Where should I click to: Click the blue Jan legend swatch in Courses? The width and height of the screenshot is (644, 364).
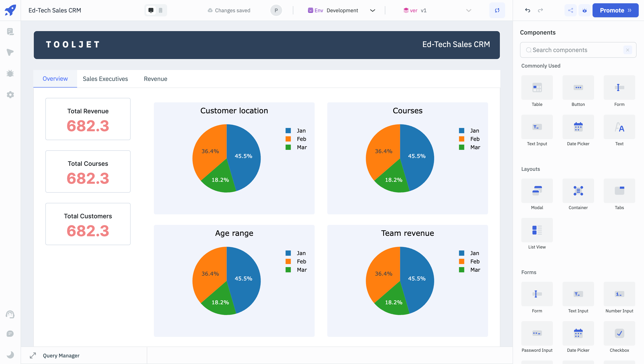462,131
